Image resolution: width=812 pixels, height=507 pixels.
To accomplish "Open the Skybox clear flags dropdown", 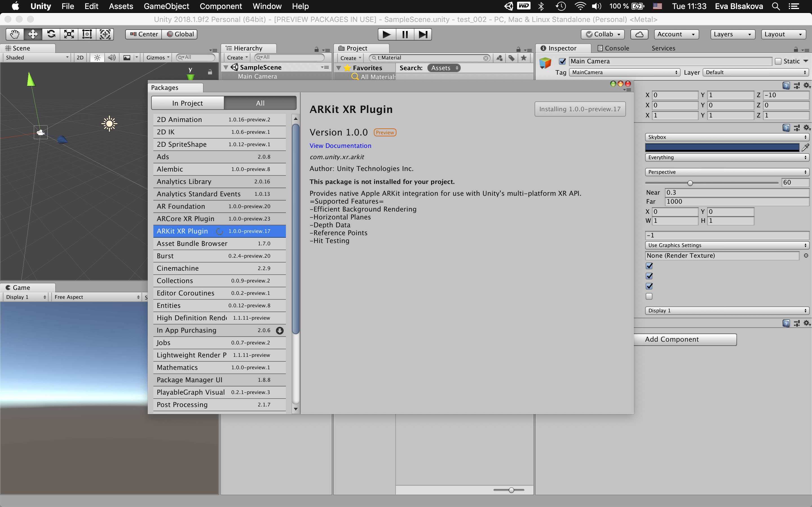I will pyautogui.click(x=727, y=137).
